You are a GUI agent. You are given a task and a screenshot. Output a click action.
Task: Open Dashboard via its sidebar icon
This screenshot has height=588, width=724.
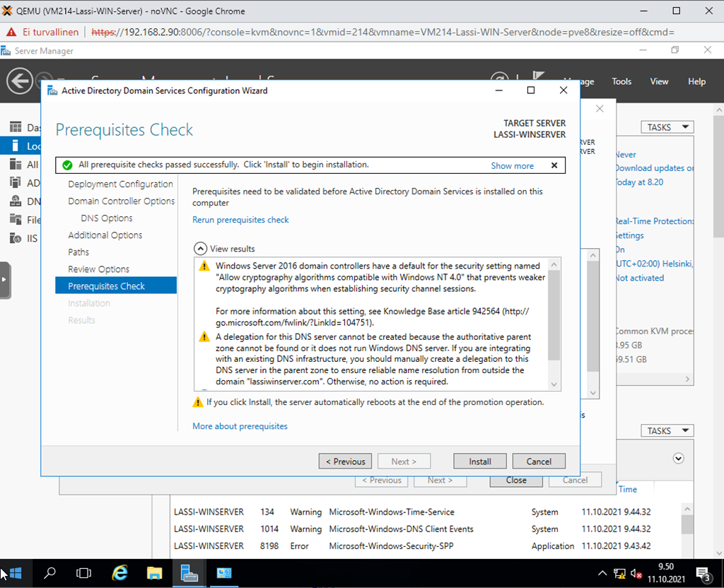coord(16,127)
